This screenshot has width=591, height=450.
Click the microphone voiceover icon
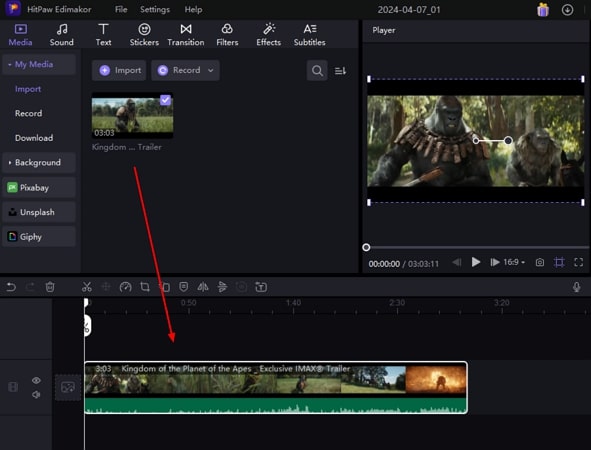[x=576, y=287]
